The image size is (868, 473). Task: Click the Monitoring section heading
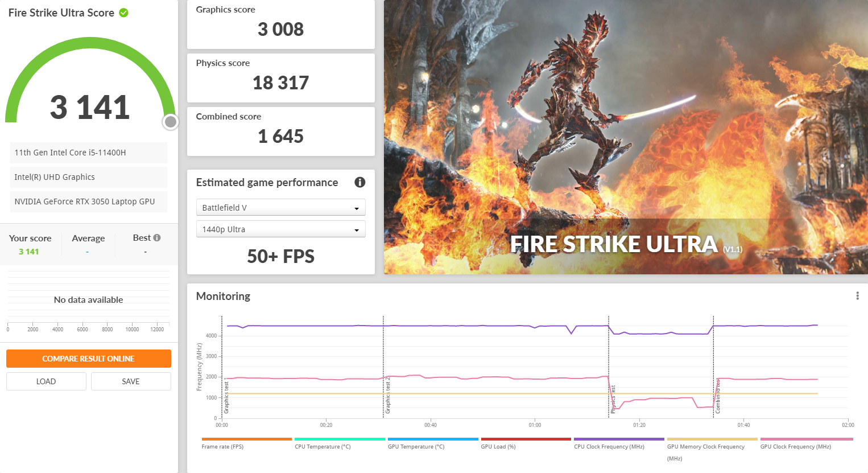point(223,296)
